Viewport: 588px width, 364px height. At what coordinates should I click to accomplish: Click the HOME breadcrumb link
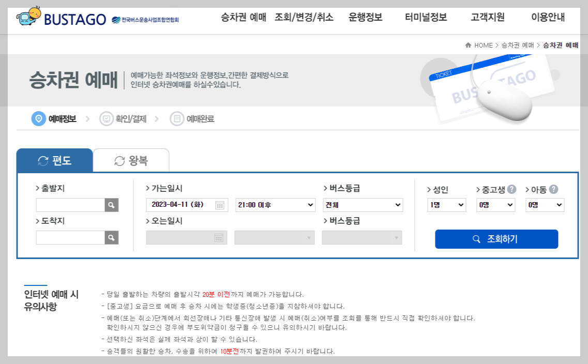(x=484, y=45)
